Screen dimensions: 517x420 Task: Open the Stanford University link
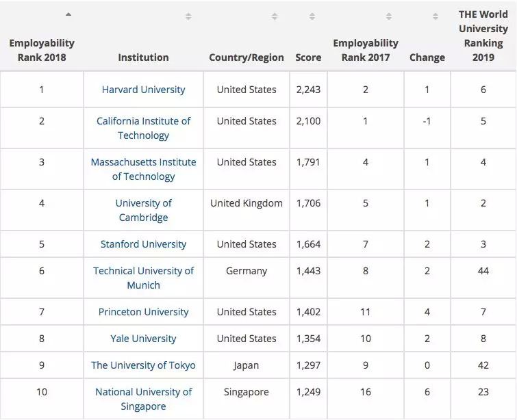click(143, 244)
